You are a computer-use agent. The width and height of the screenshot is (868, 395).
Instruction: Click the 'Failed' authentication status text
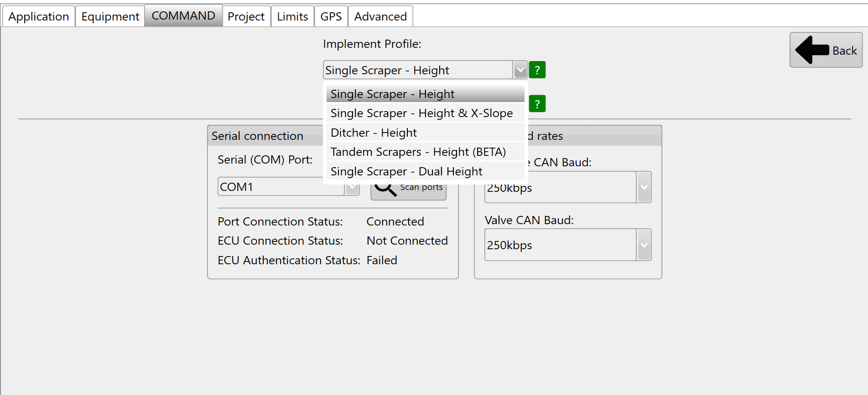coord(382,260)
